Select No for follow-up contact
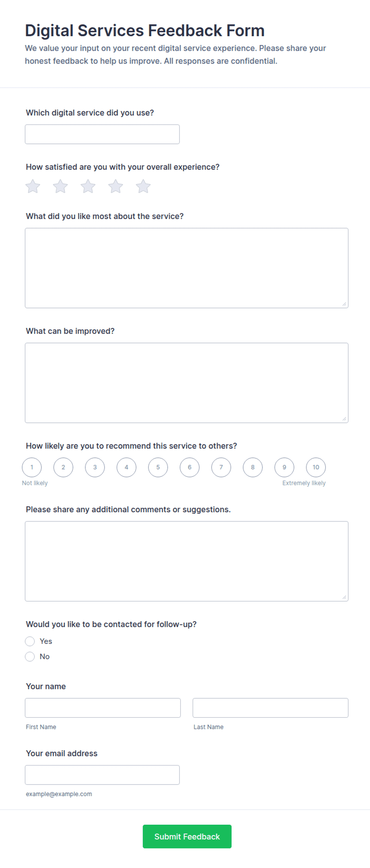The image size is (370, 868). coord(30,657)
